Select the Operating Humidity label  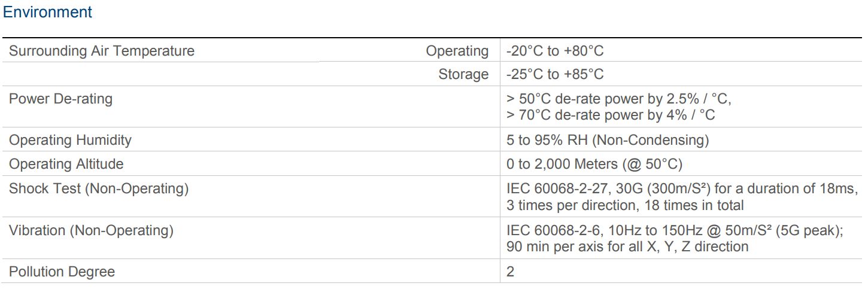70,140
